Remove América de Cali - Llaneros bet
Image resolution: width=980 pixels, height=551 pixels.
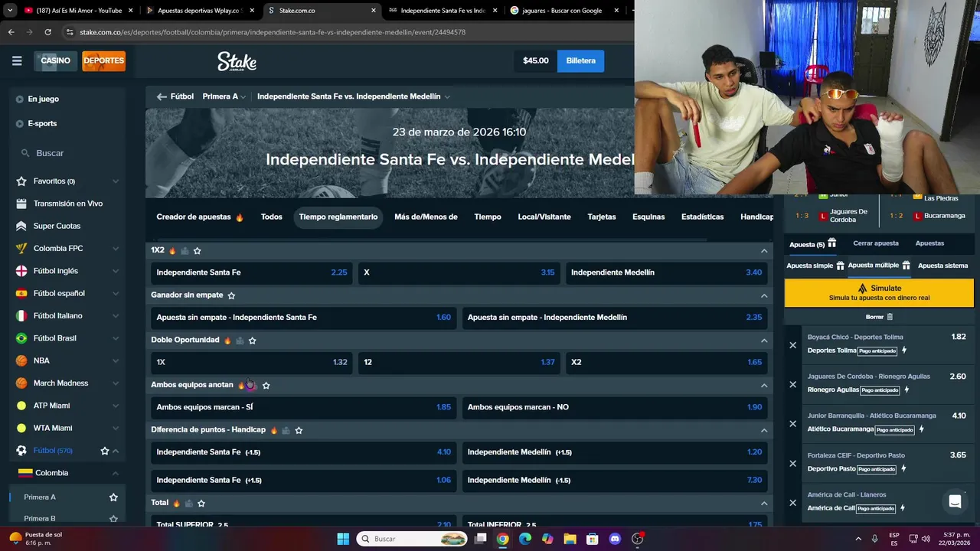tap(792, 503)
